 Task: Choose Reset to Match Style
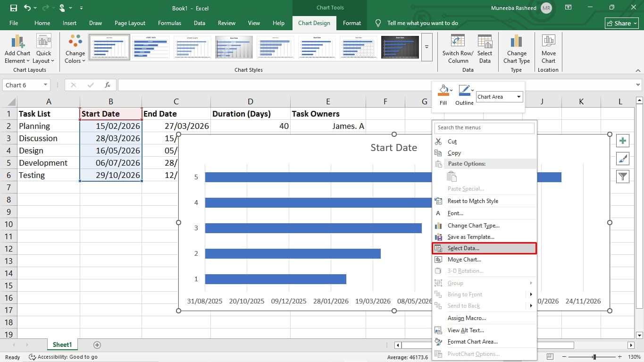point(484,201)
